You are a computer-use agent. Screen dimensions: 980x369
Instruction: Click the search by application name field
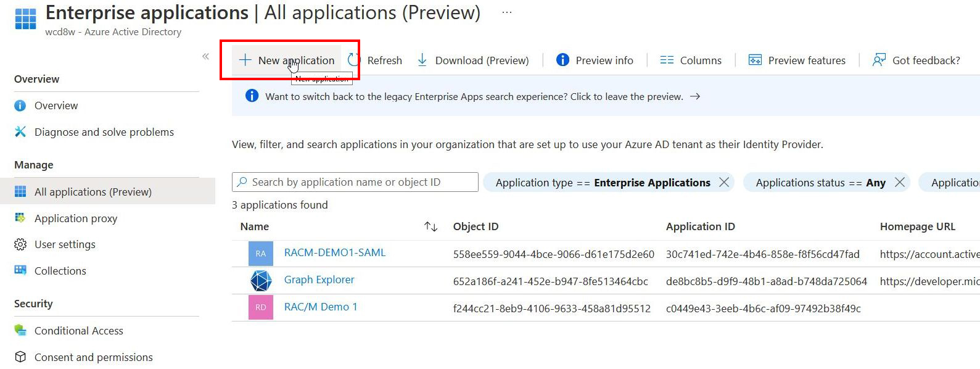355,182
